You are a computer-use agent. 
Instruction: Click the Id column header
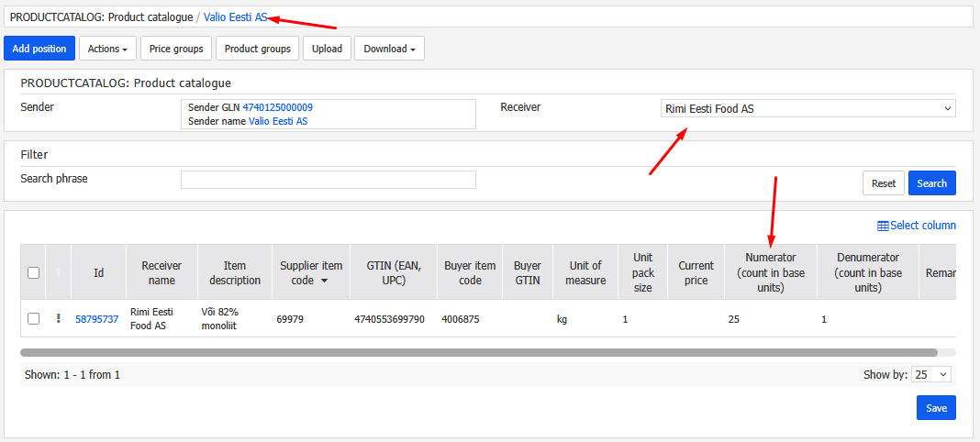99,272
